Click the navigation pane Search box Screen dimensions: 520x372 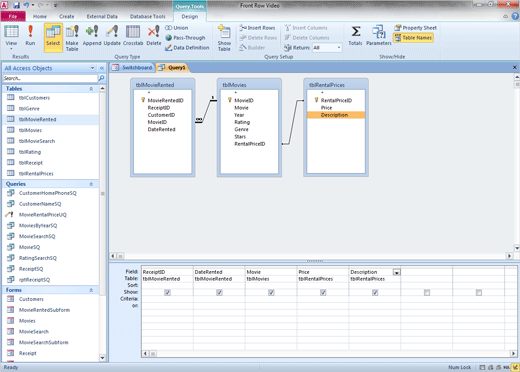coord(50,78)
